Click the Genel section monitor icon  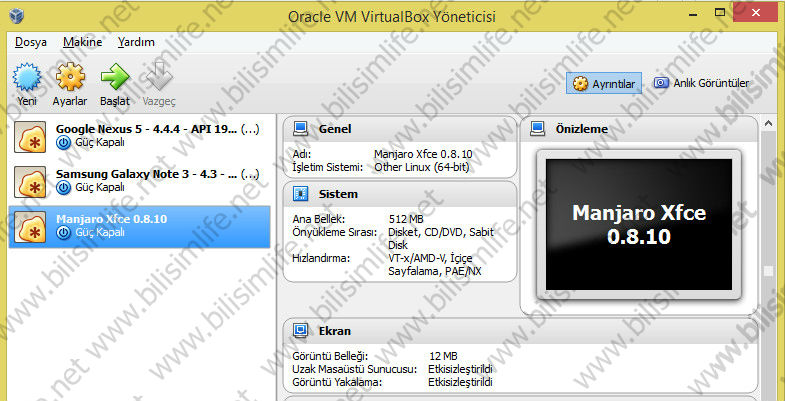pyautogui.click(x=300, y=129)
